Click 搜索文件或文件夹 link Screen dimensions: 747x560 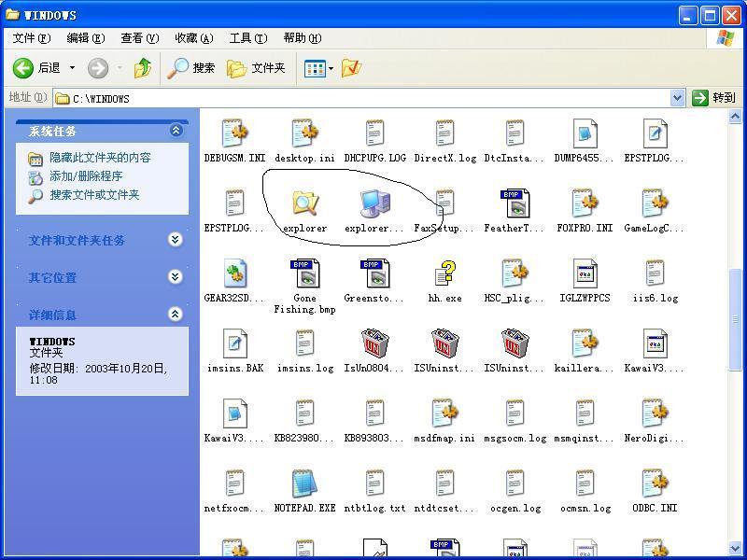(94, 195)
